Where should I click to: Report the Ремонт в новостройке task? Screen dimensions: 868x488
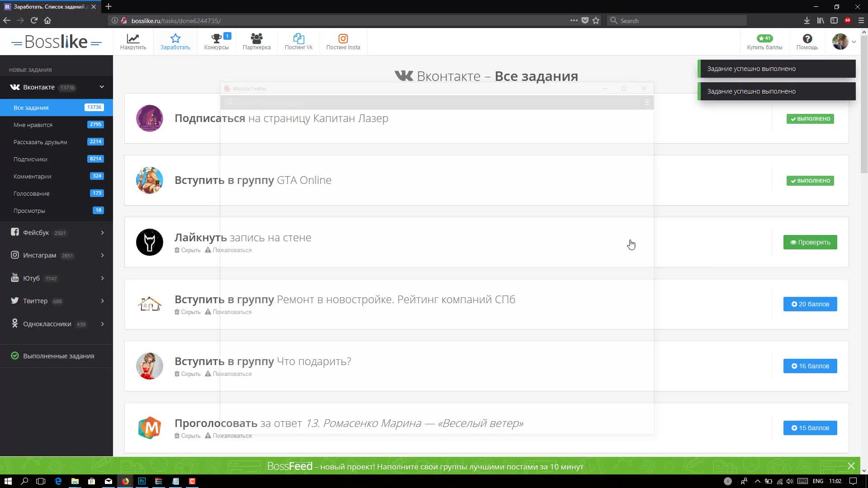228,312
